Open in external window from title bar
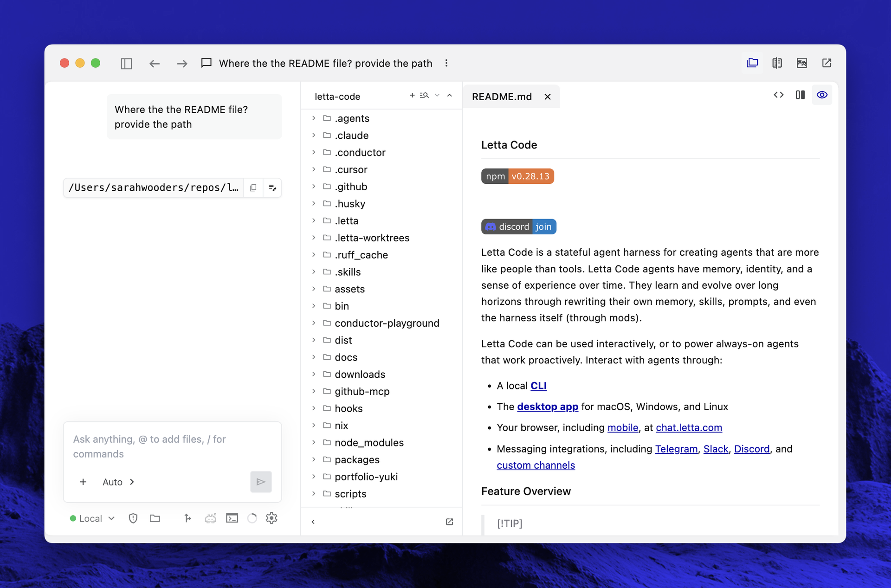This screenshot has height=588, width=891. tap(826, 63)
